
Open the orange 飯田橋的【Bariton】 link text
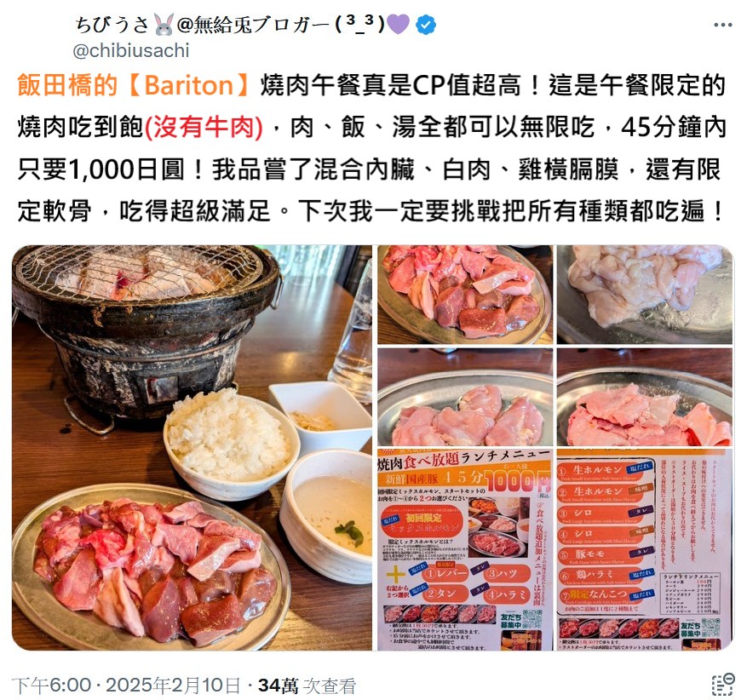(x=134, y=85)
